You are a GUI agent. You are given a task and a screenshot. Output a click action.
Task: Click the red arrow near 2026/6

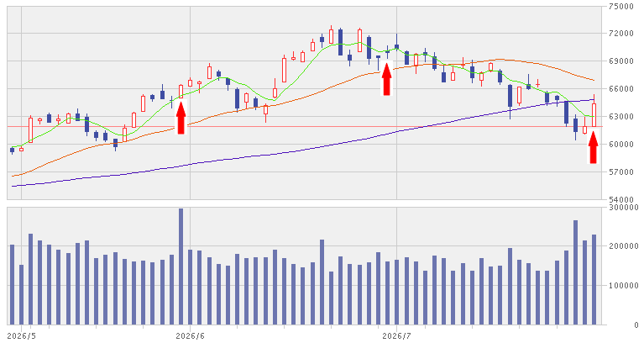(181, 117)
